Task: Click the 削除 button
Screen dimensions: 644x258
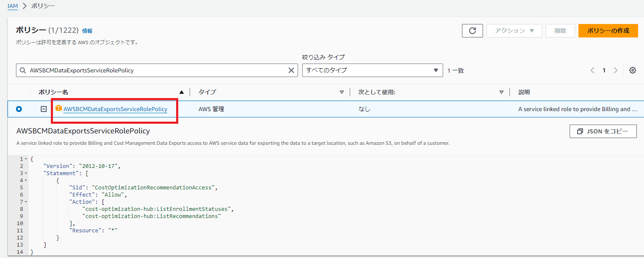Action: (560, 31)
